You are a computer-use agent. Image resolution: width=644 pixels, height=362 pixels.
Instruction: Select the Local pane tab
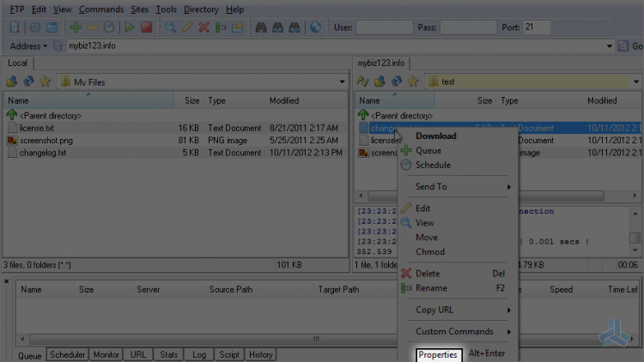pos(17,63)
